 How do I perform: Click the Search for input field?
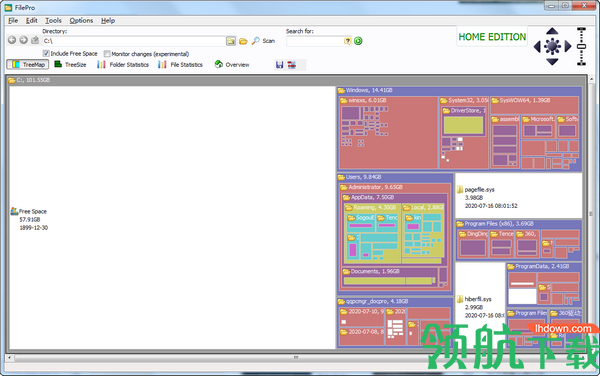[315, 41]
